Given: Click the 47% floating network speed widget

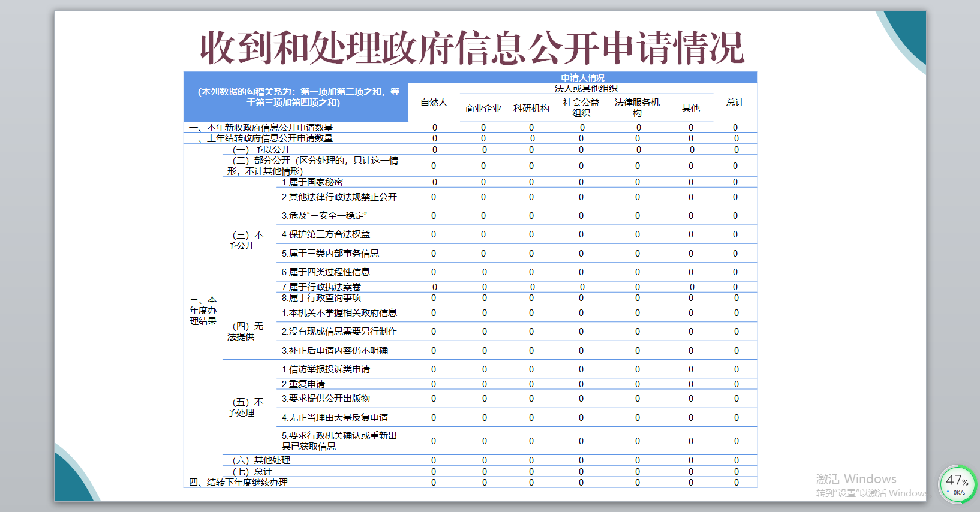Looking at the screenshot, I should [x=957, y=484].
